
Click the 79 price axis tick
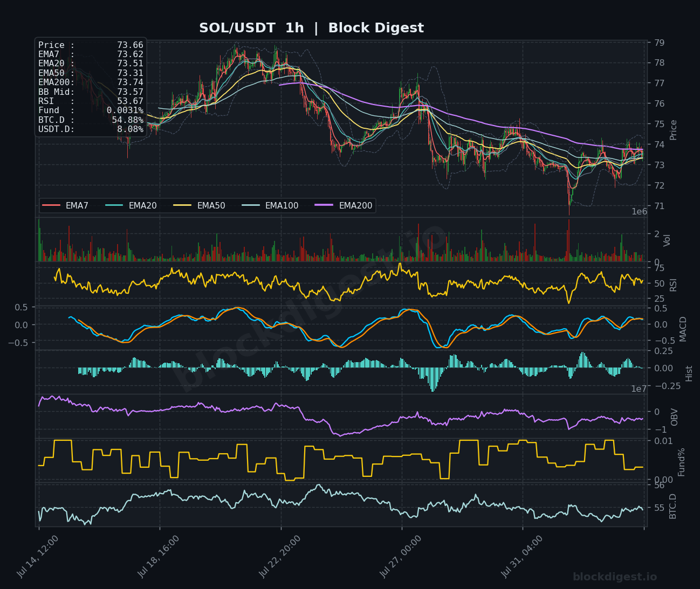click(660, 43)
